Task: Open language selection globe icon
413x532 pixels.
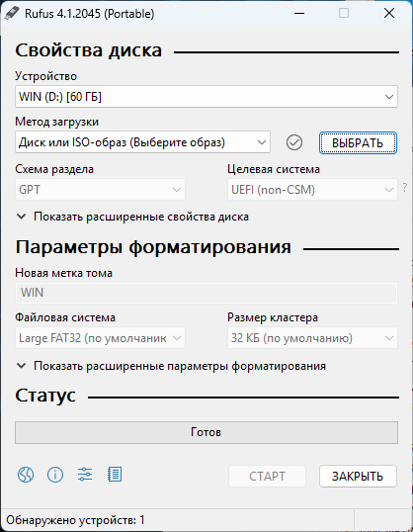Action: tap(26, 475)
